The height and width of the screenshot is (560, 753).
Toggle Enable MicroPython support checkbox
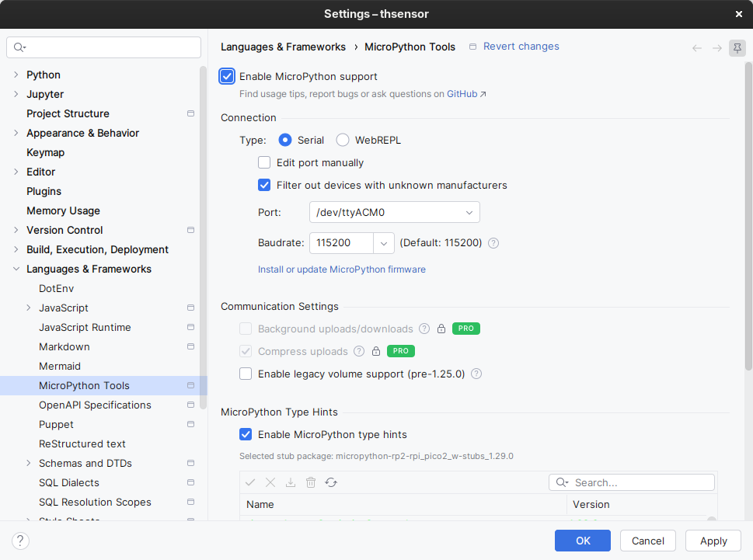click(227, 76)
